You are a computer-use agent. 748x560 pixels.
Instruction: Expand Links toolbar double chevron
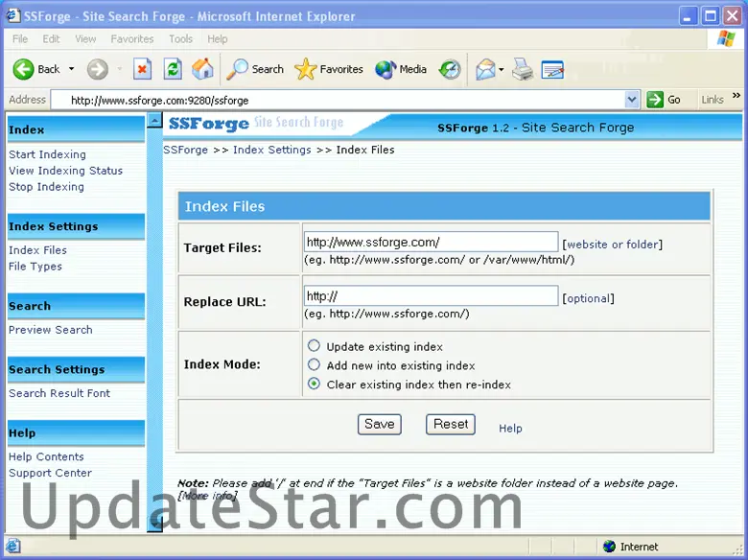point(736,96)
